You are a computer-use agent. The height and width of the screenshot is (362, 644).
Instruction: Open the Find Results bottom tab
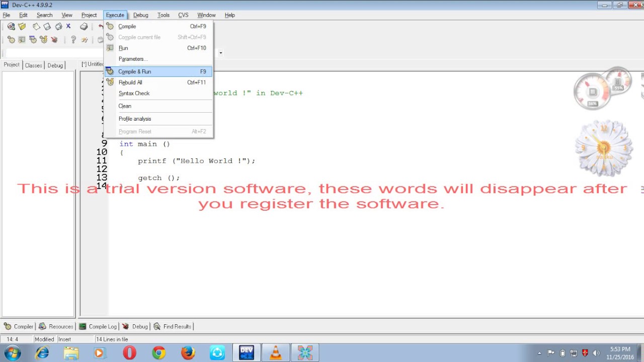pyautogui.click(x=172, y=326)
